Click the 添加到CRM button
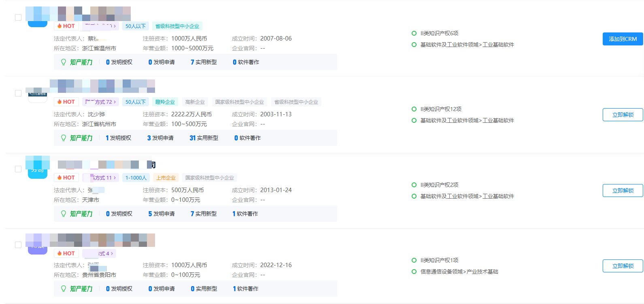Viewport: 644px width, 304px height. 623,39
